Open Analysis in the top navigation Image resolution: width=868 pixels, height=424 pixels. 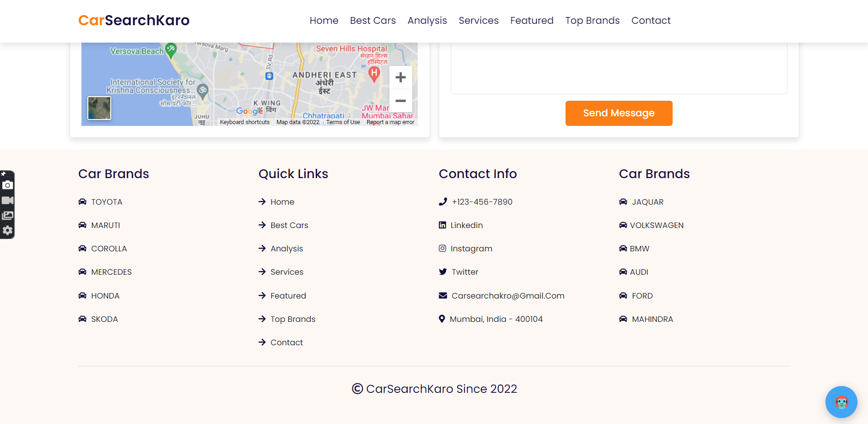(427, 21)
